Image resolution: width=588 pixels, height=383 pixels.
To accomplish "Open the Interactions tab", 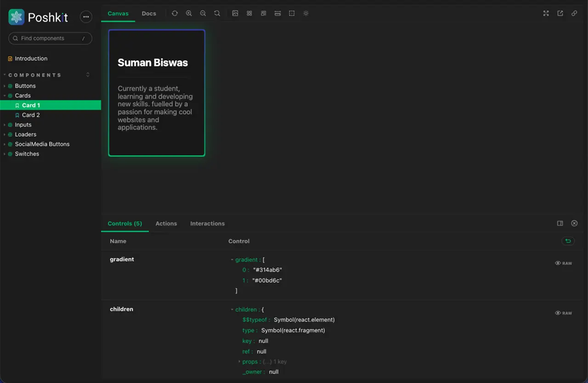I will [x=208, y=223].
